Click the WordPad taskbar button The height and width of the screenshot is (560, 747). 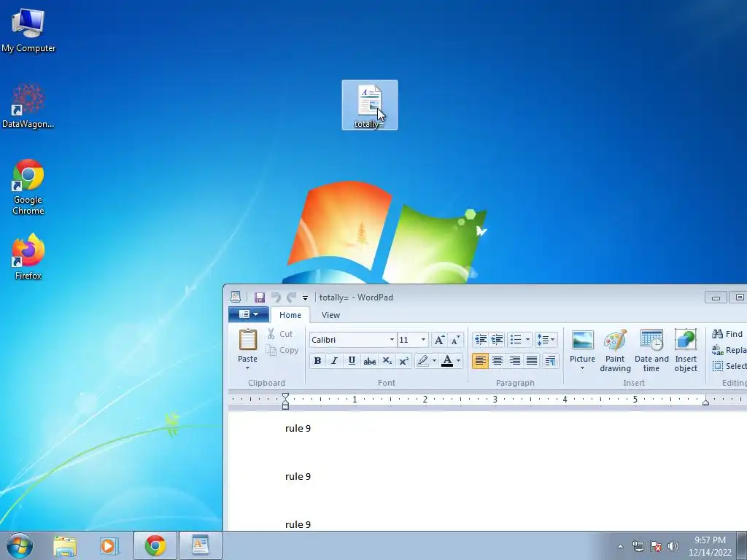[201, 545]
